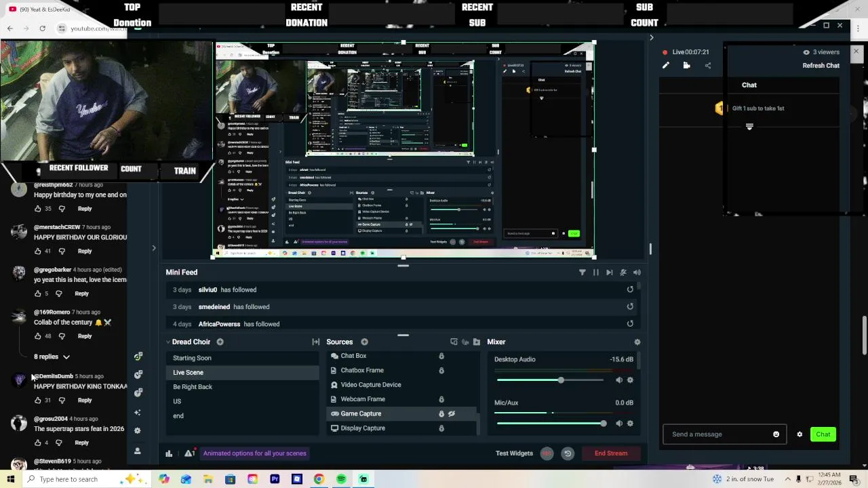Toggle Mini Feed alert volume speaker

pyautogui.click(x=637, y=272)
